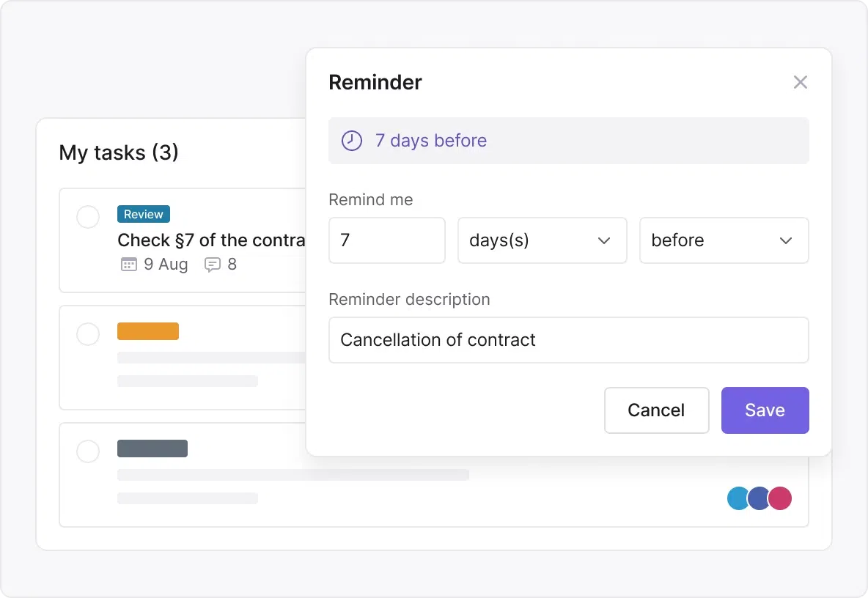Click the clock icon beside 7 days before

click(x=352, y=141)
